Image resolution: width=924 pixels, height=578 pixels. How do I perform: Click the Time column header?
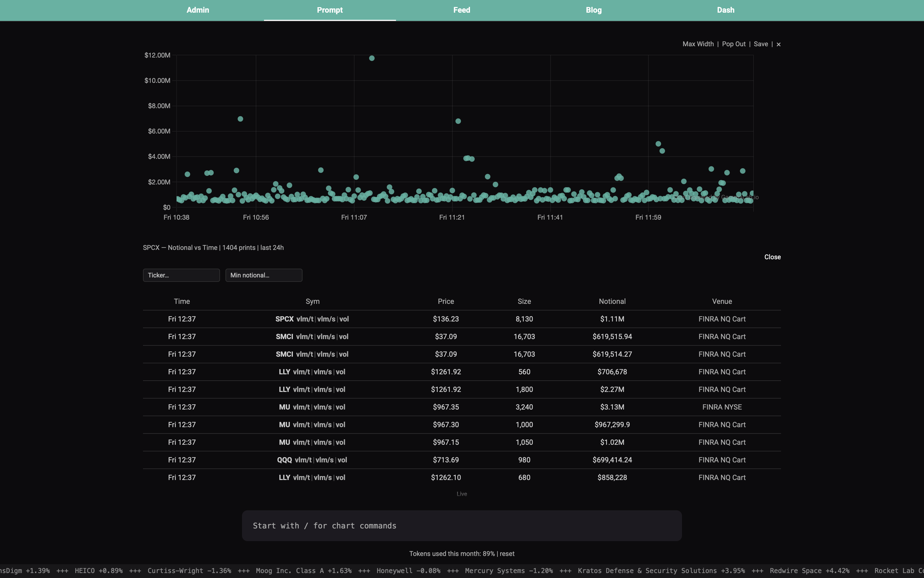pos(182,301)
